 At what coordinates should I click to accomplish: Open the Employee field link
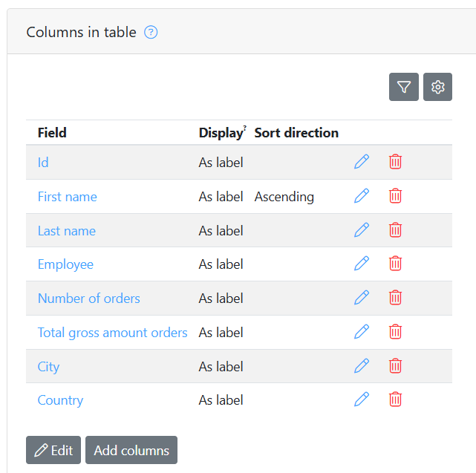(x=65, y=264)
